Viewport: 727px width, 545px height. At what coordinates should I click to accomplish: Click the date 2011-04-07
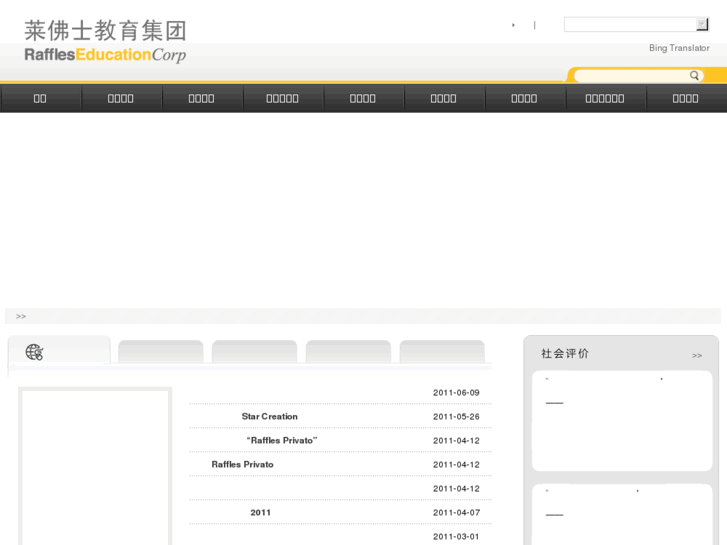pyautogui.click(x=456, y=513)
